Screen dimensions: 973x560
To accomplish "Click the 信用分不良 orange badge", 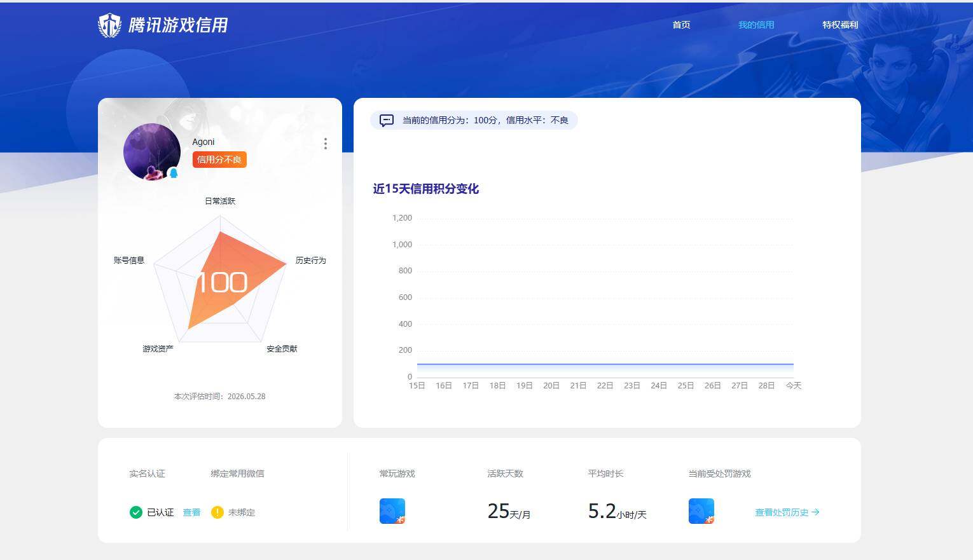I will pos(219,160).
